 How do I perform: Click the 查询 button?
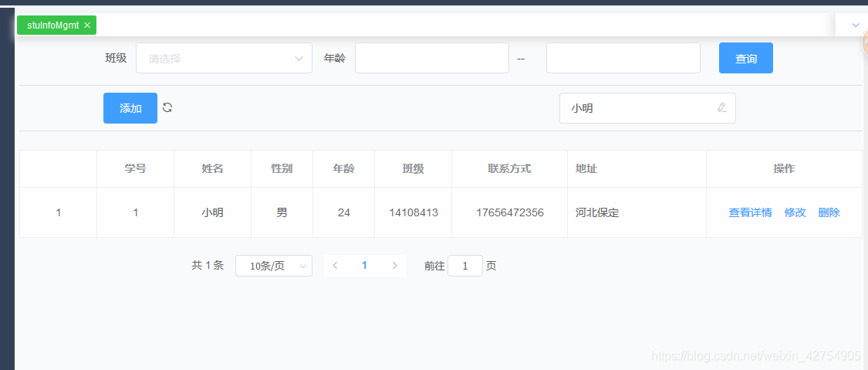pos(745,58)
